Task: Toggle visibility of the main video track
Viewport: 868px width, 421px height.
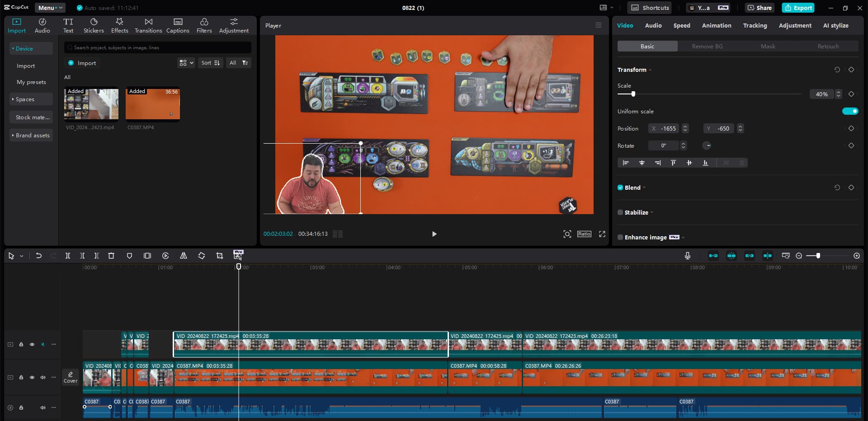Action: [x=32, y=377]
